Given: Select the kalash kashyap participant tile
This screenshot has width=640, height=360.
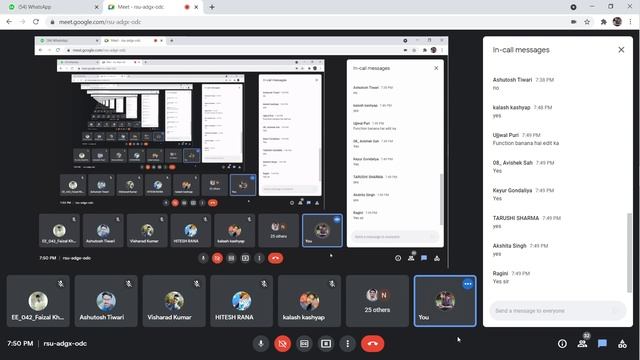Looking at the screenshot, I should (309, 301).
